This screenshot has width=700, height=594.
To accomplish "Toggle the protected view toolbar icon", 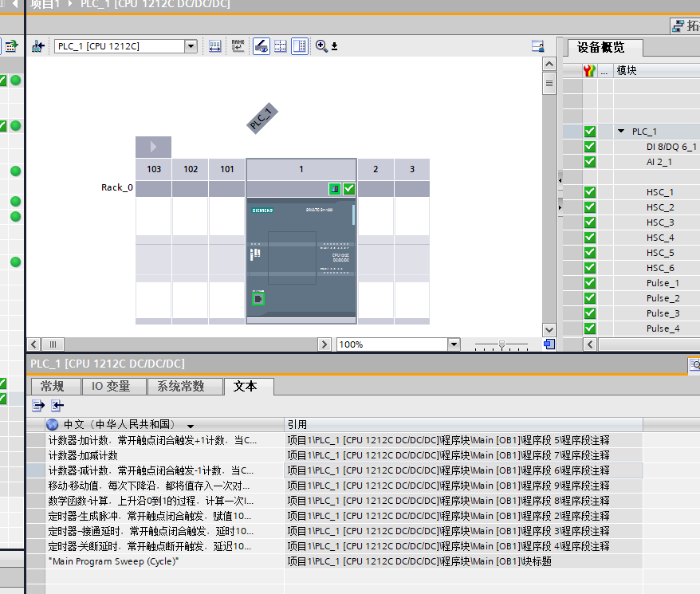I will click(262, 46).
